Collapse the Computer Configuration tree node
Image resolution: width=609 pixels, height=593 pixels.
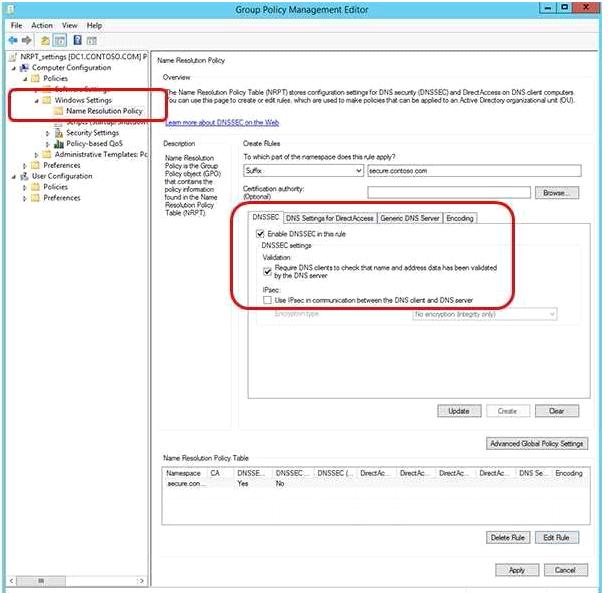pyautogui.click(x=14, y=68)
